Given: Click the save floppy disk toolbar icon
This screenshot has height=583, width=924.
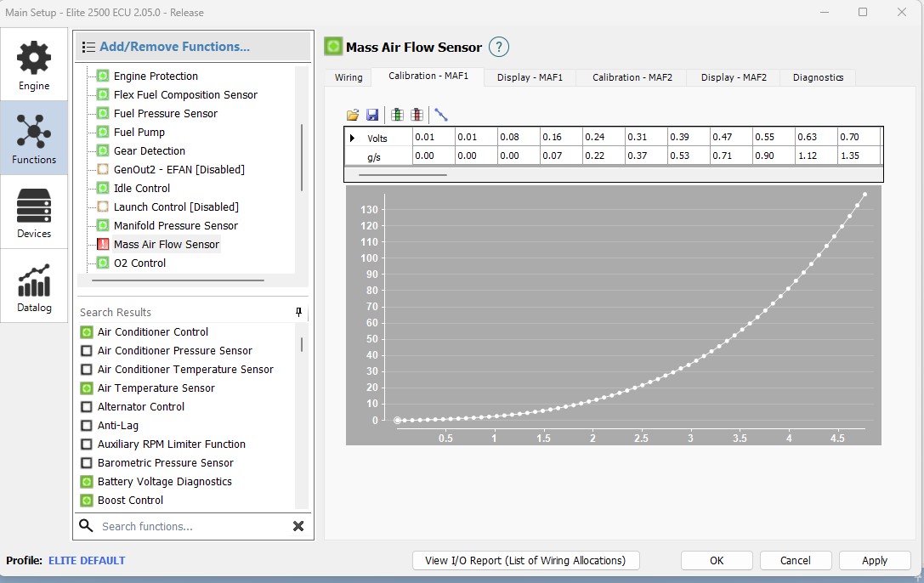Looking at the screenshot, I should tap(372, 115).
